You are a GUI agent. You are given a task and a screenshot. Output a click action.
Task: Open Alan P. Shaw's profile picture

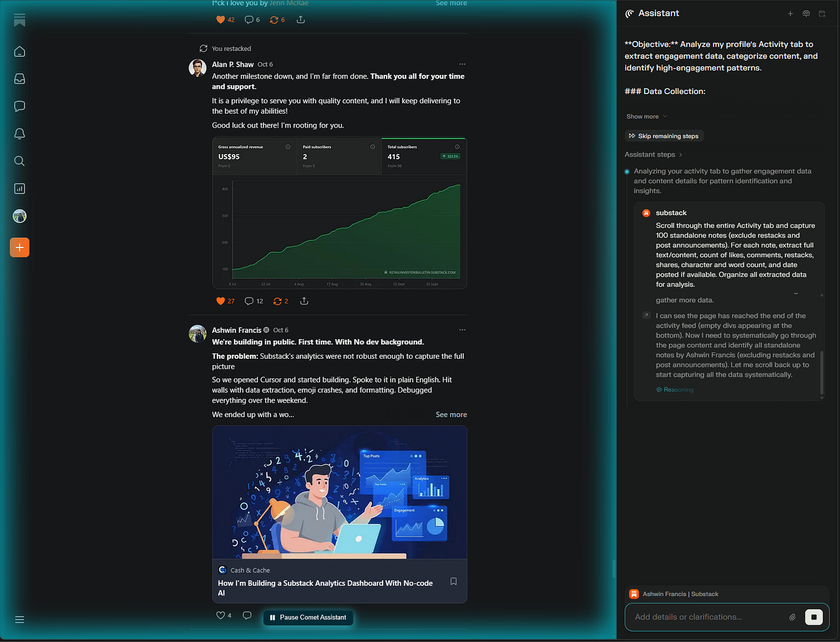click(197, 67)
